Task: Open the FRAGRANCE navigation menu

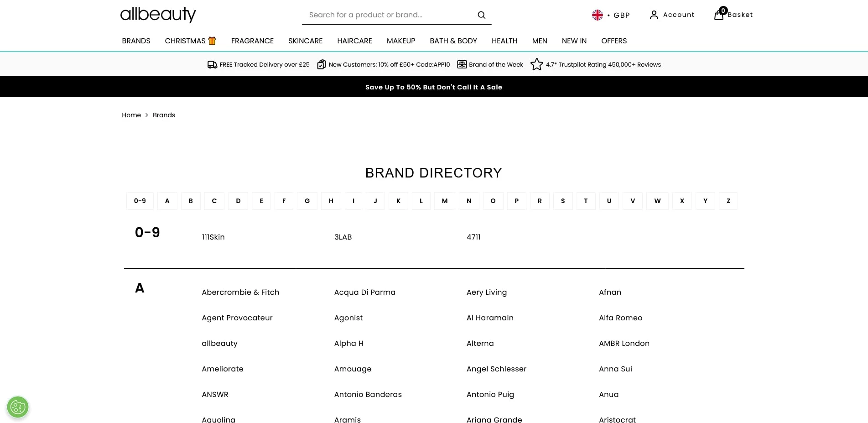Action: tap(252, 41)
